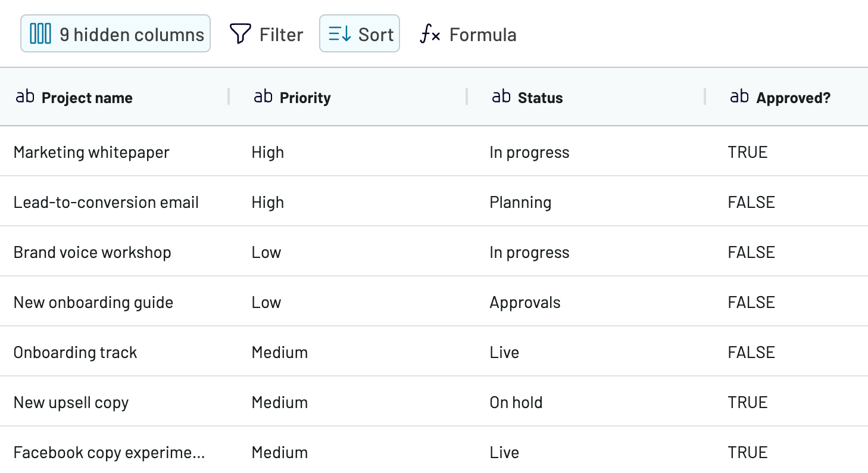Screen dimensions: 868x473
Task: Click In progress status of Marketing whitepaper
Action: tap(529, 153)
